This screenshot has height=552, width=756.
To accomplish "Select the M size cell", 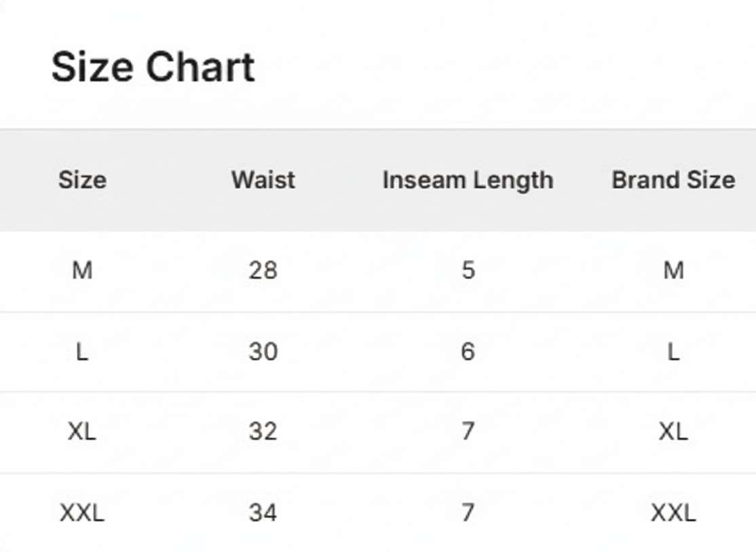I will [82, 270].
